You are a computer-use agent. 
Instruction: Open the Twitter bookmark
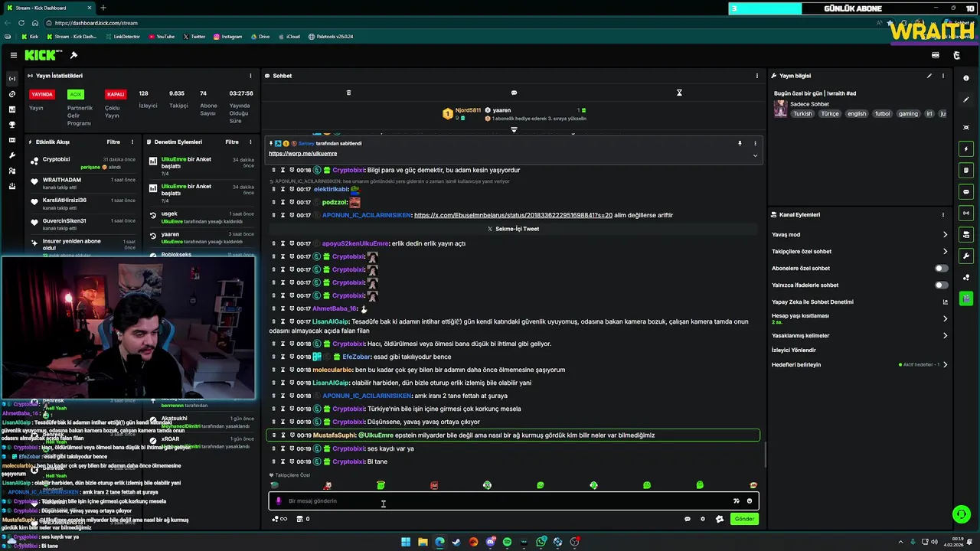point(194,37)
